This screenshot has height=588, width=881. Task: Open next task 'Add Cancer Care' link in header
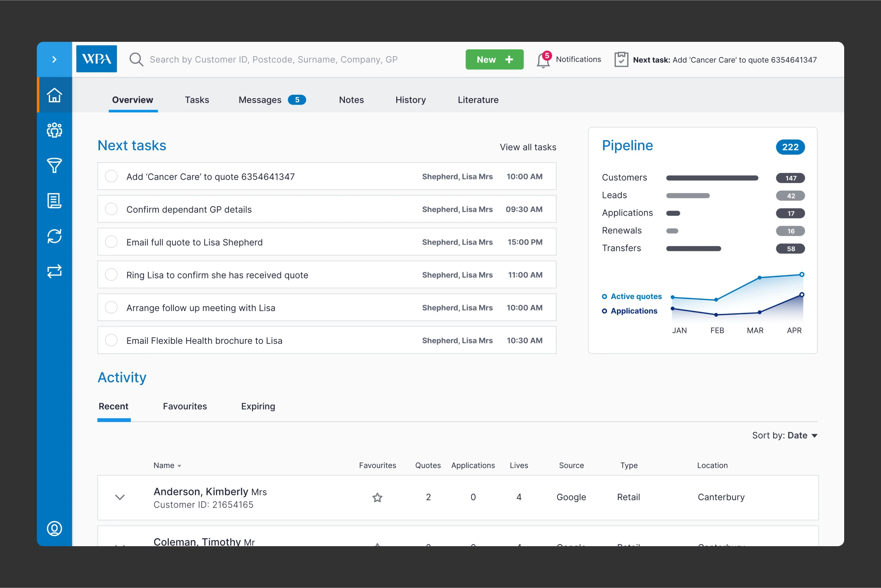tap(725, 60)
